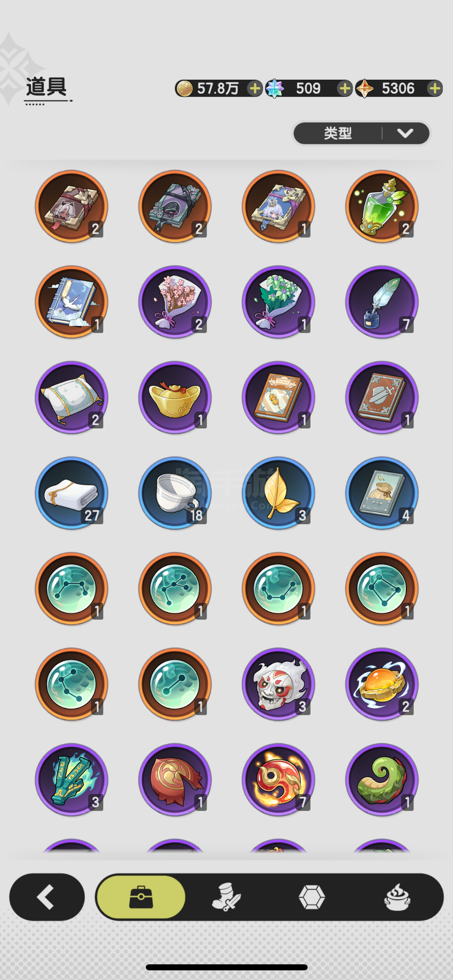Add more gold coins with plus button
This screenshot has width=453, height=980.
254,88
